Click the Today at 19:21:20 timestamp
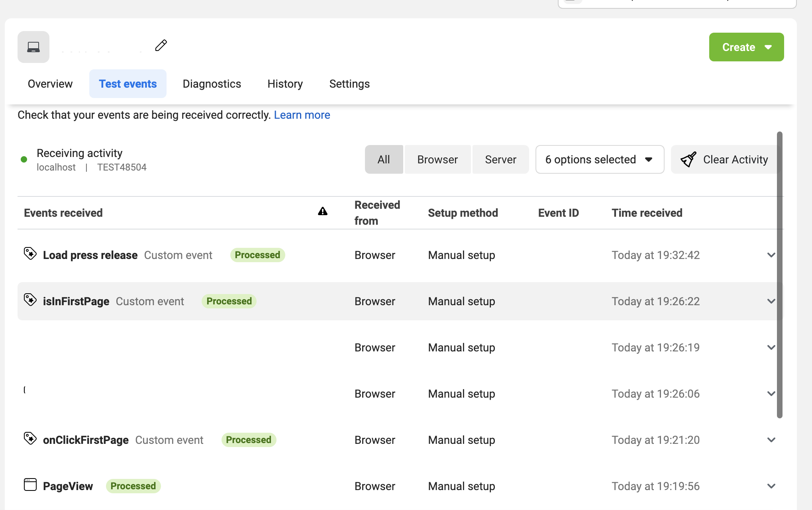 click(x=656, y=440)
